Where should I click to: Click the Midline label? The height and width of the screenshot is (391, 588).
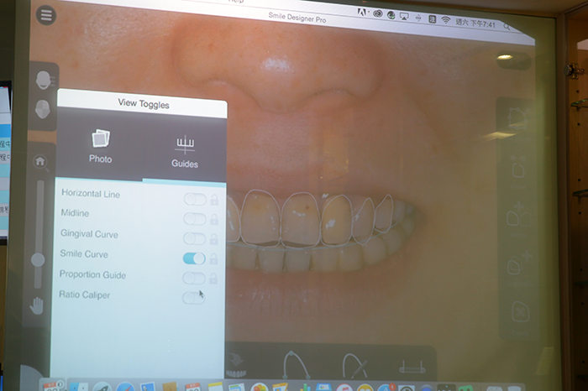pos(75,213)
